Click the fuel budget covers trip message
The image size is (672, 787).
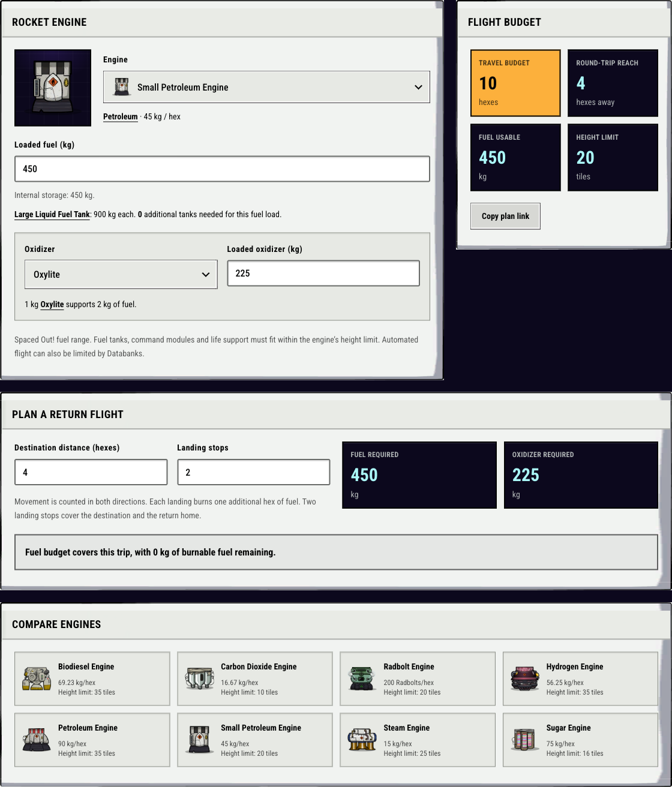click(x=336, y=552)
